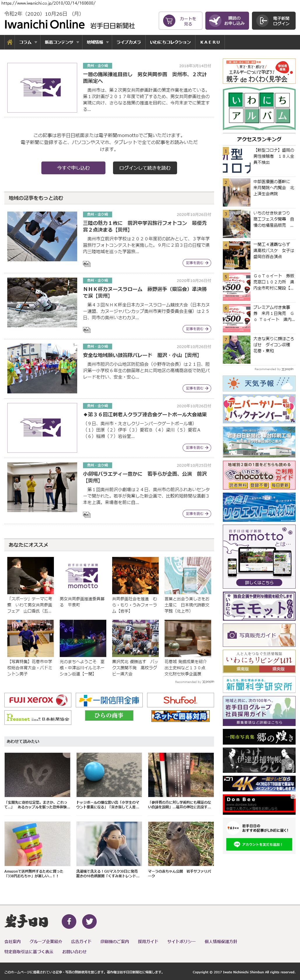The height and width of the screenshot is (980, 300).
Task: Open the いわにちコレクション menu item
Action: pyautogui.click(x=170, y=42)
